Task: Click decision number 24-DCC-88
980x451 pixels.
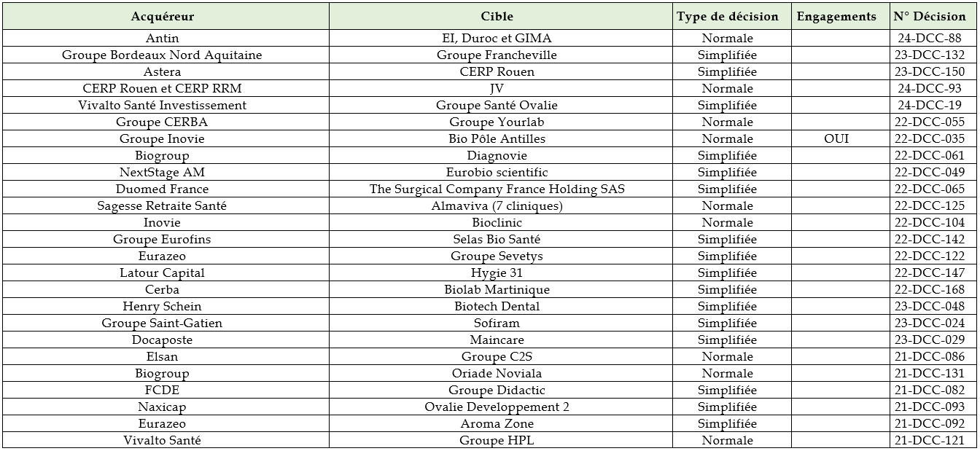Action: point(929,38)
